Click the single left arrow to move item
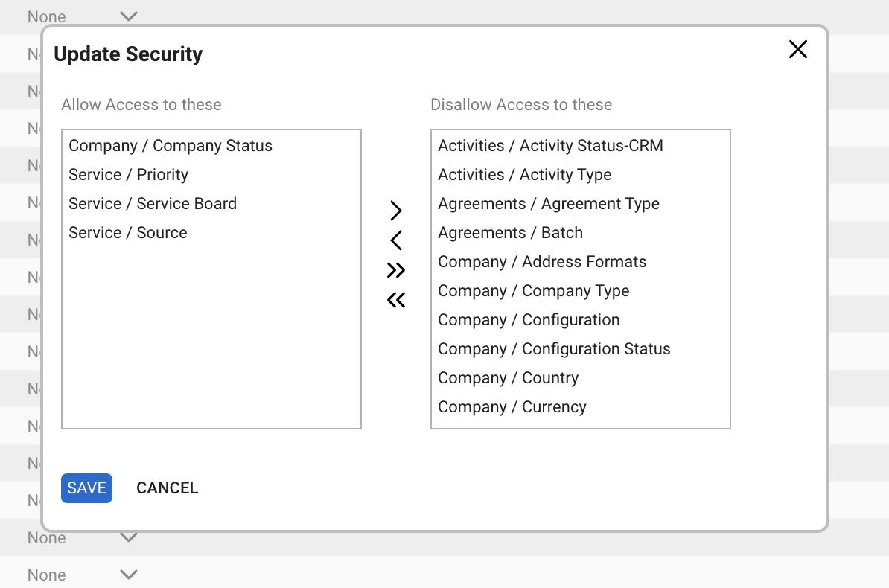Image resolution: width=889 pixels, height=588 pixels. [x=395, y=240]
